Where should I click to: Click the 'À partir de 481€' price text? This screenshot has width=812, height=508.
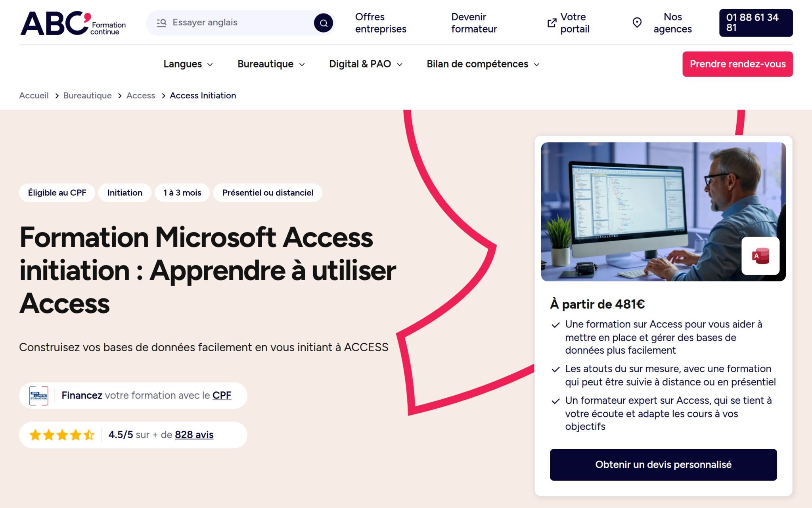(597, 304)
